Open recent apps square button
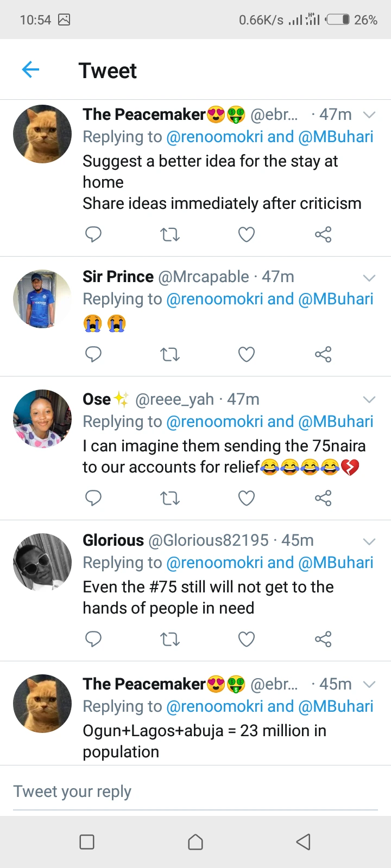The width and height of the screenshot is (391, 868). click(x=87, y=841)
